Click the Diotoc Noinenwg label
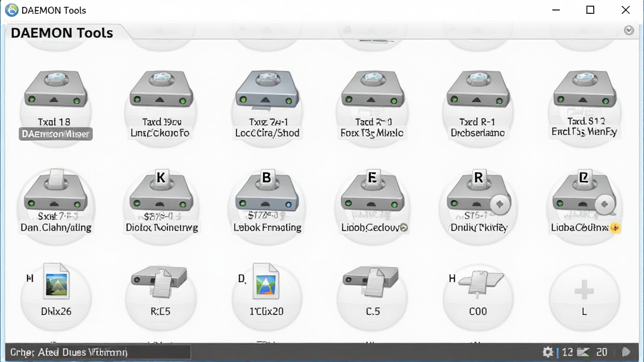644x362 pixels. pos(162,228)
